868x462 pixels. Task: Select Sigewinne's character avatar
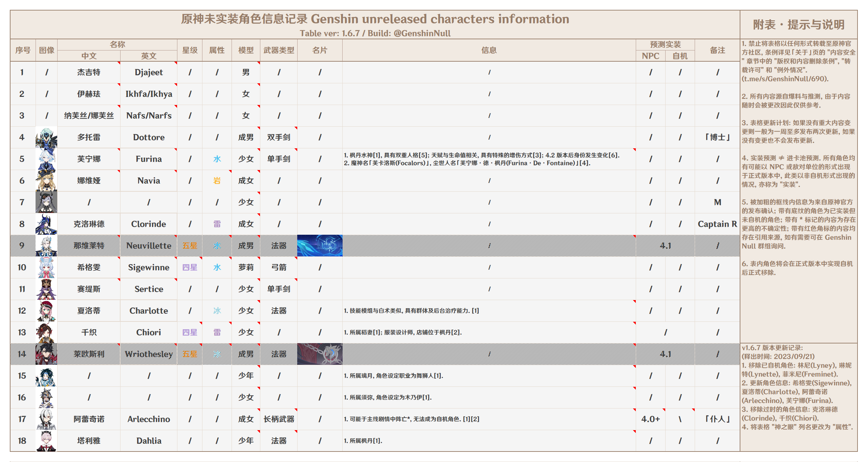tap(47, 267)
